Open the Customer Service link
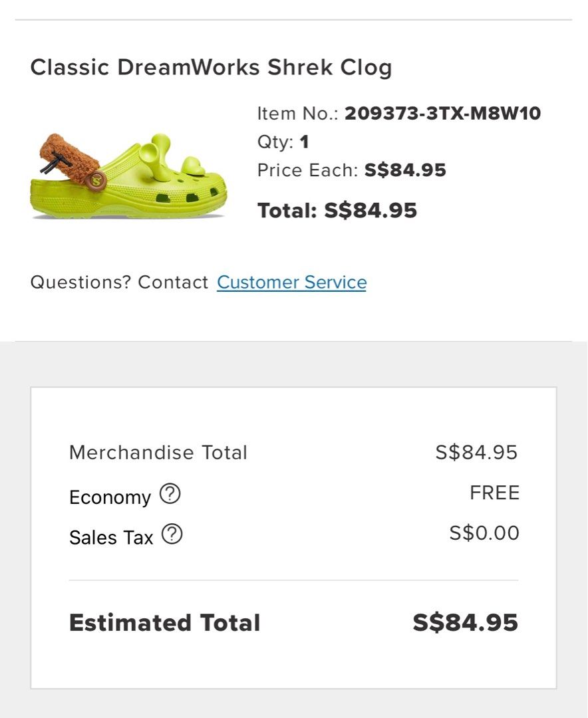The width and height of the screenshot is (588, 718). click(x=291, y=282)
